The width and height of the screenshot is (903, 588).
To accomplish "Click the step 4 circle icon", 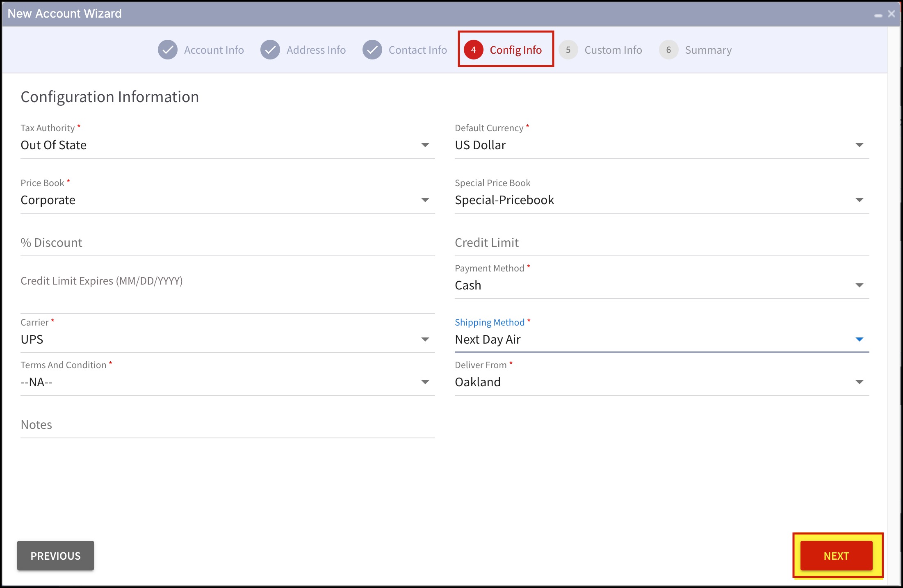I will point(474,50).
